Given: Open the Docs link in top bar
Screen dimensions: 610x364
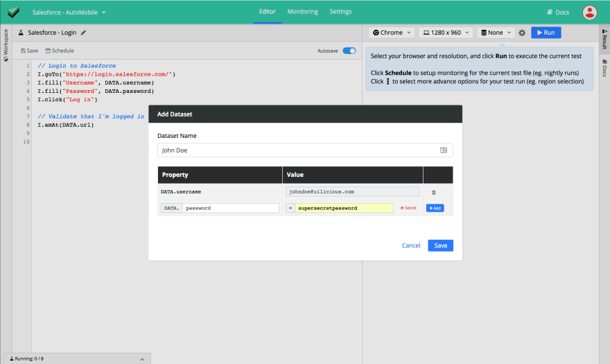Looking at the screenshot, I should [x=558, y=12].
